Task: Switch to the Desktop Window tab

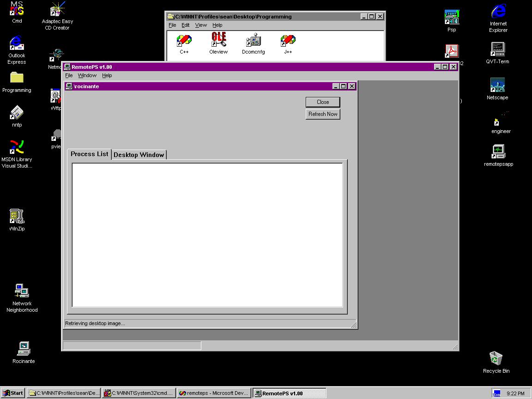Action: 139,155
